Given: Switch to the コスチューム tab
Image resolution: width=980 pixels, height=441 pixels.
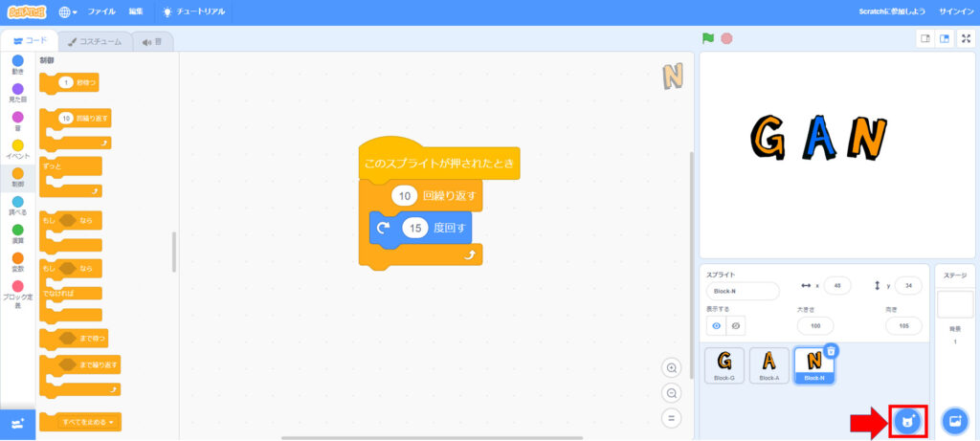Looking at the screenshot, I should [x=95, y=42].
